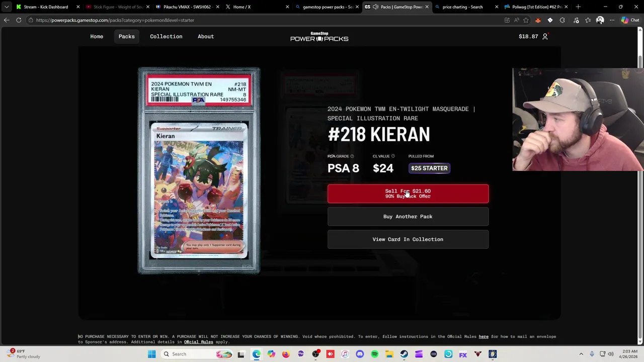Screen dimensions: 644x362
Task: Open File Explorer from taskbar
Action: click(x=389, y=354)
